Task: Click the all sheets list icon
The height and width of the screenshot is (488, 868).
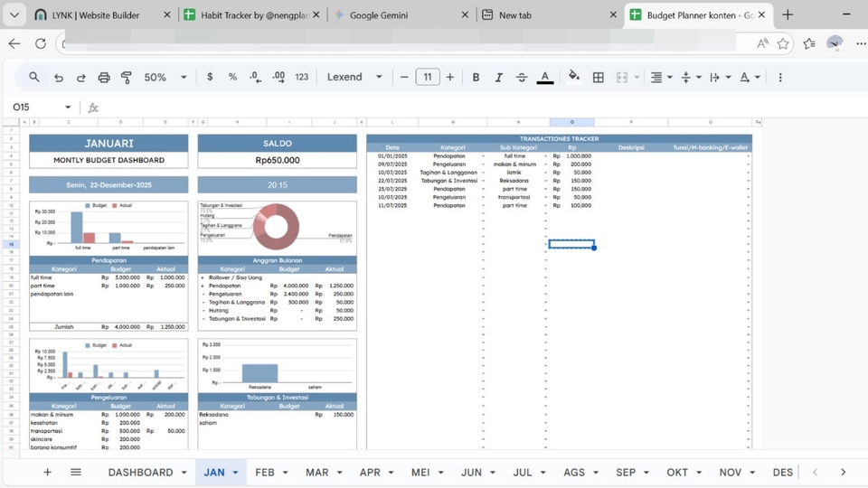Action: click(x=76, y=473)
